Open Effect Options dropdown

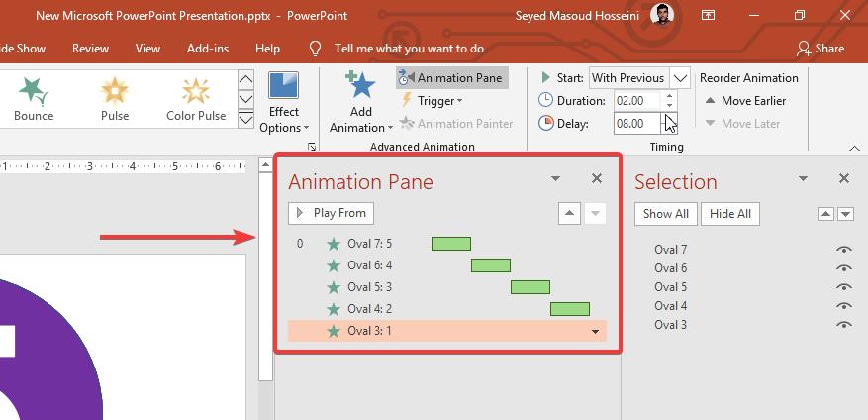click(x=284, y=103)
